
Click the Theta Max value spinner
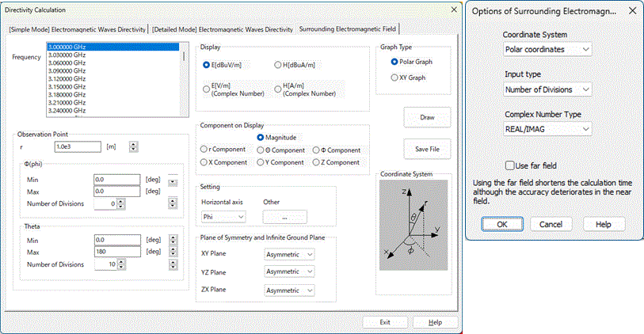(x=173, y=252)
